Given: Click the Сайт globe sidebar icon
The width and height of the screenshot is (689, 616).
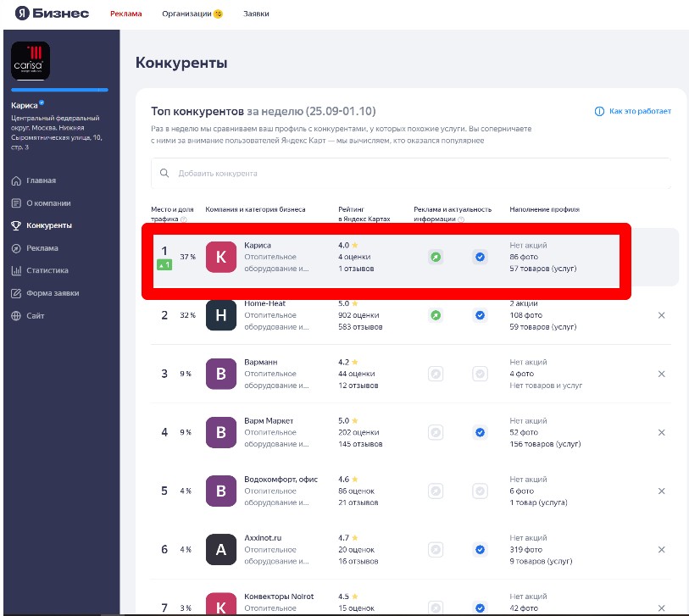Looking at the screenshot, I should [16, 316].
